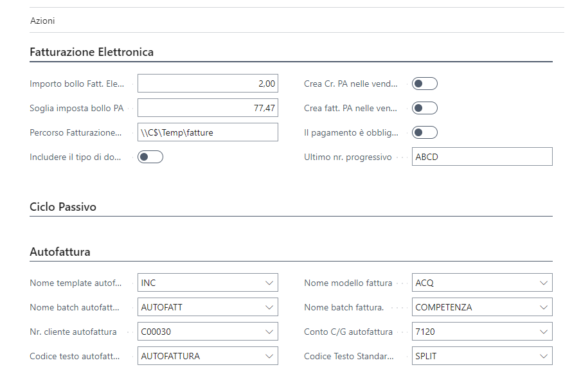Enable Crea fatt. PA nelle vendite switch
Image resolution: width=581 pixels, height=392 pixels.
pos(425,108)
